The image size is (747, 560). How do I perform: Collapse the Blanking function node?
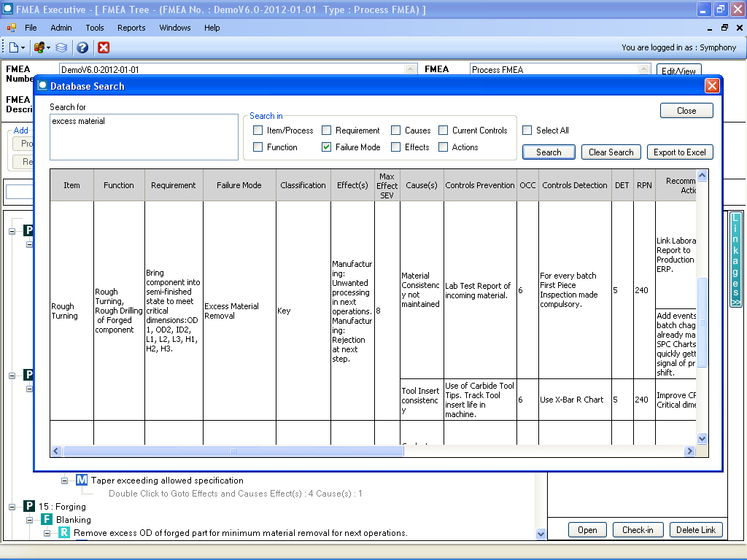29,520
